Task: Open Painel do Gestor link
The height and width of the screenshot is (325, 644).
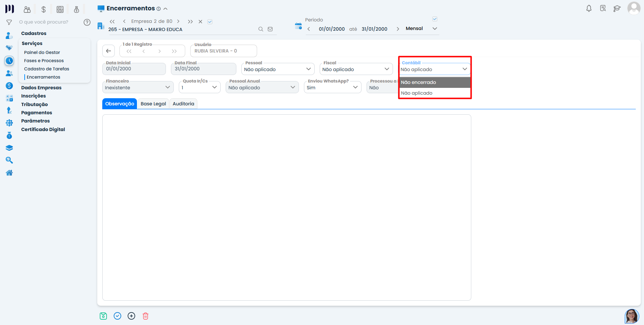Action: [42, 52]
